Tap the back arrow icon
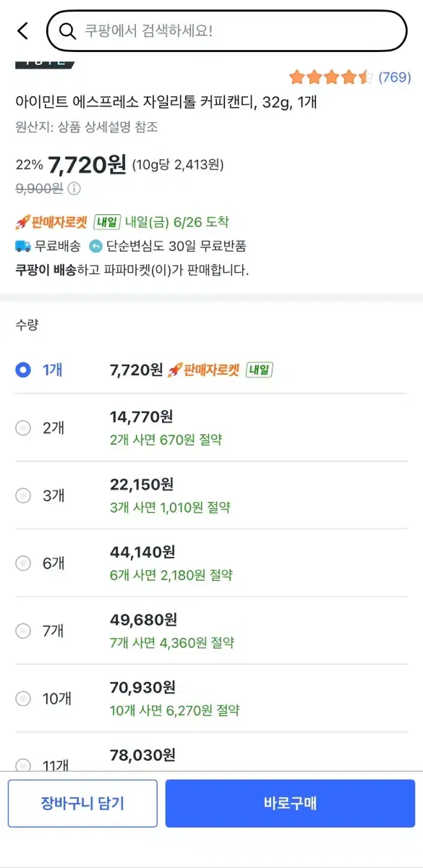 click(22, 31)
